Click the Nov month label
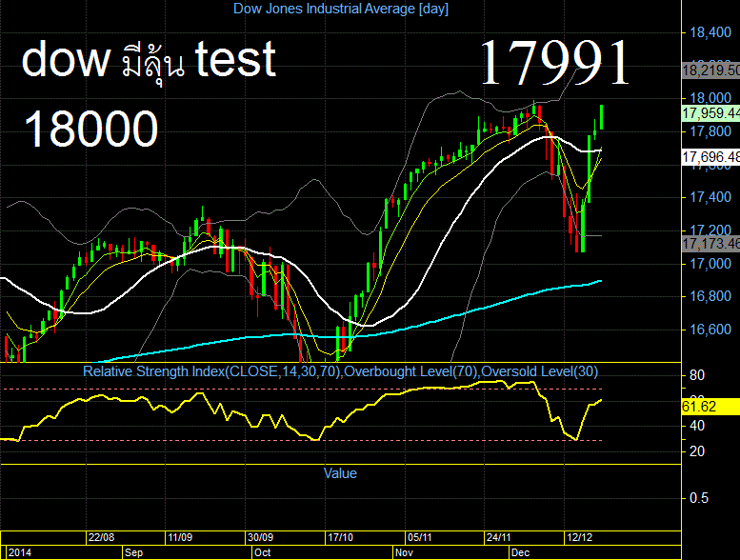The width and height of the screenshot is (740, 560). (x=404, y=552)
